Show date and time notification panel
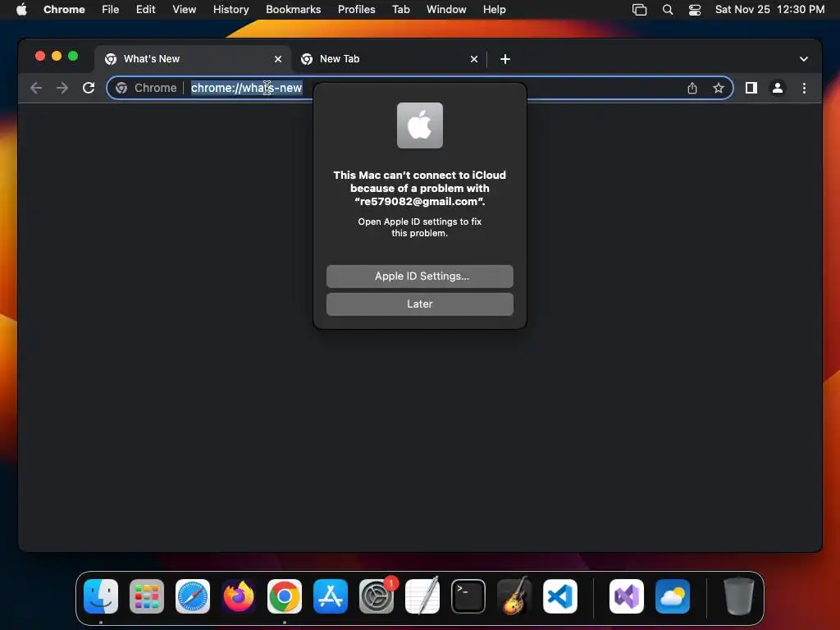 click(769, 10)
